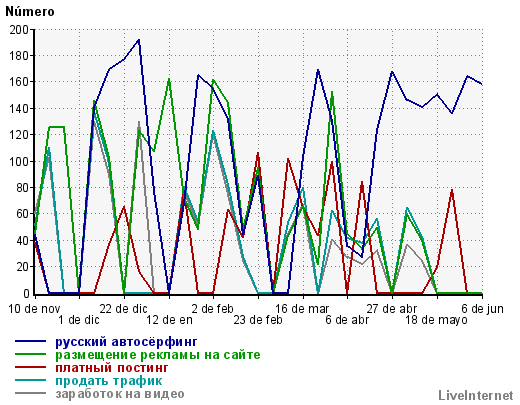Click the gray legend line swatch
520x405 pixels.
30,393
